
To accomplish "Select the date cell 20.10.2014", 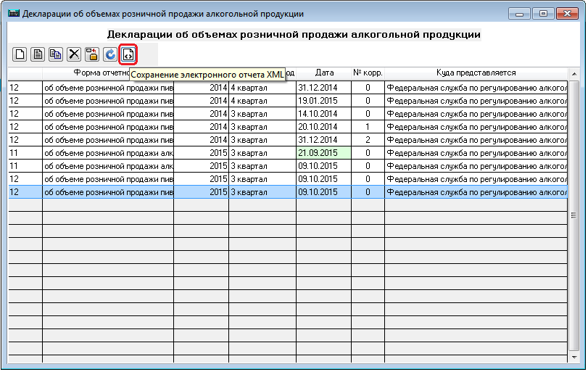I will click(323, 127).
